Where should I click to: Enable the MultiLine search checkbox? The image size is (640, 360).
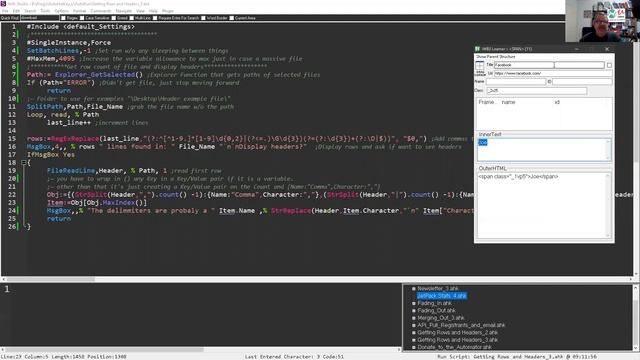(x=131, y=18)
